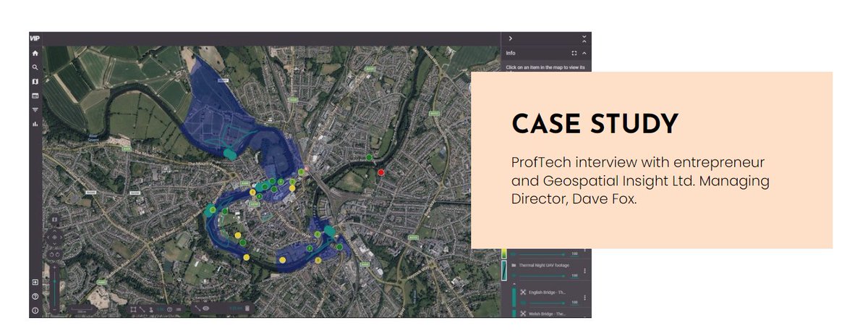Viewport: 868px width, 336px height.
Task: Rotate the map clockwise
Action: pos(58,254)
